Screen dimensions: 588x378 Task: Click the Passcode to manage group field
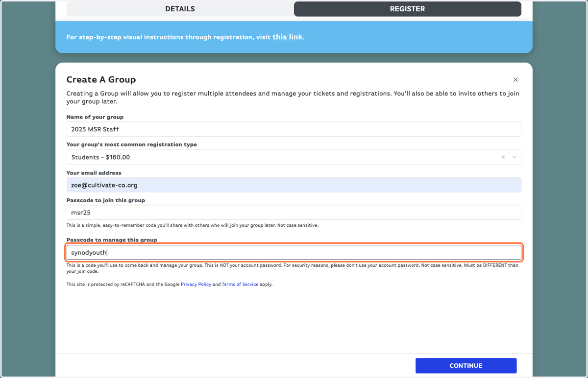coord(294,253)
